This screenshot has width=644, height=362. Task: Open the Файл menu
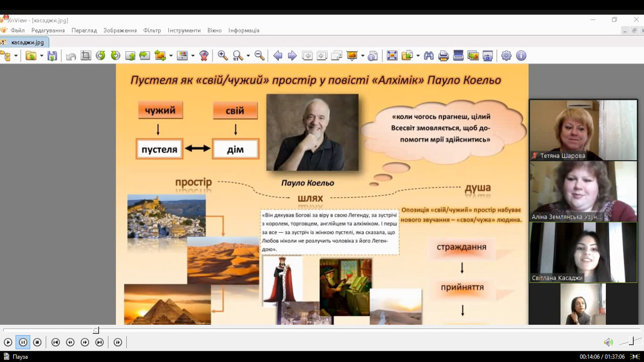tap(18, 30)
